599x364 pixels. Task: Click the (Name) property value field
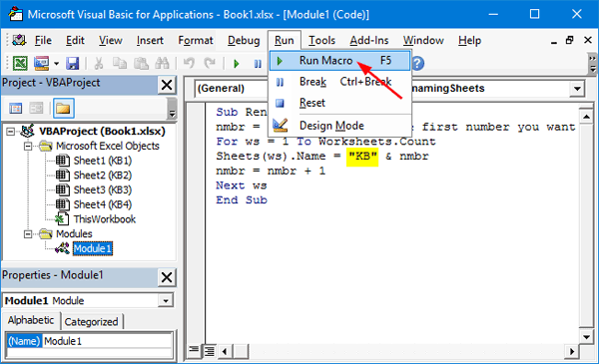(108, 341)
